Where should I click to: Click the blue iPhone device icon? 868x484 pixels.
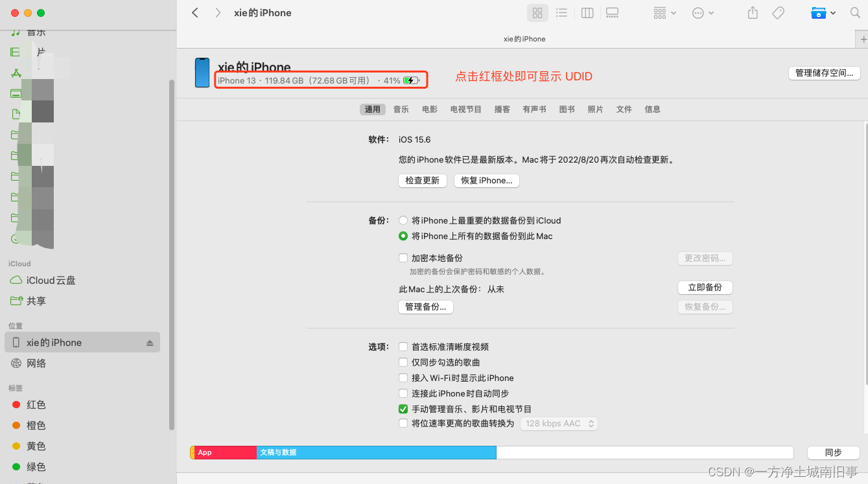point(202,73)
